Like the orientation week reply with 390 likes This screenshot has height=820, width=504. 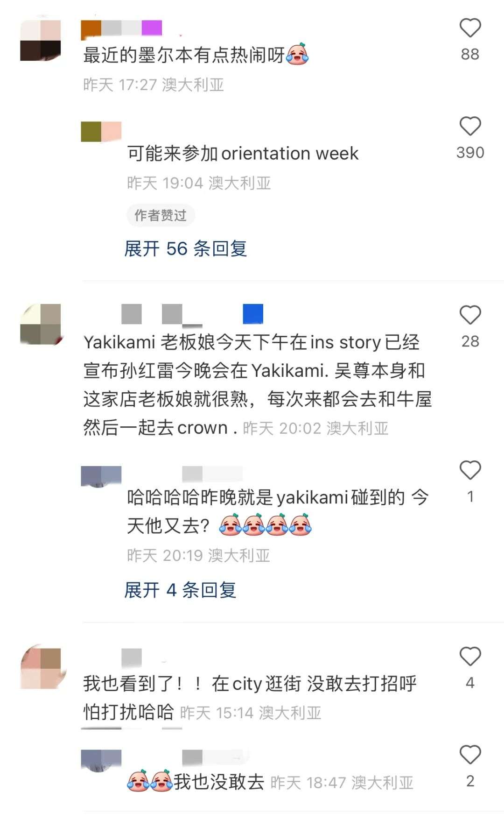[x=470, y=127]
